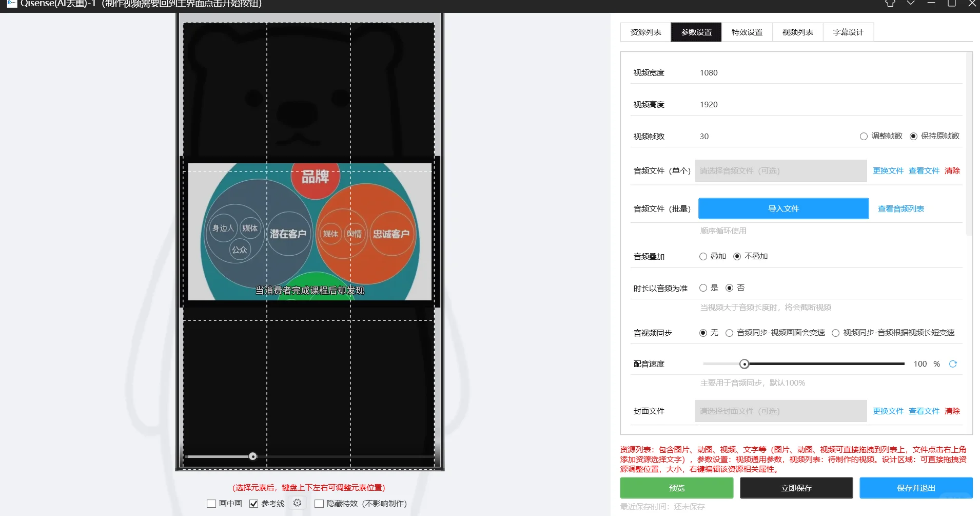Screen dimensions: 980x516
Task: Choose 是 for duration based on audio
Action: click(x=703, y=288)
